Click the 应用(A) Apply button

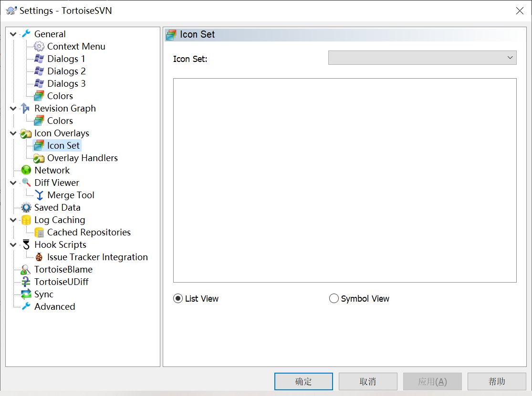click(x=432, y=381)
